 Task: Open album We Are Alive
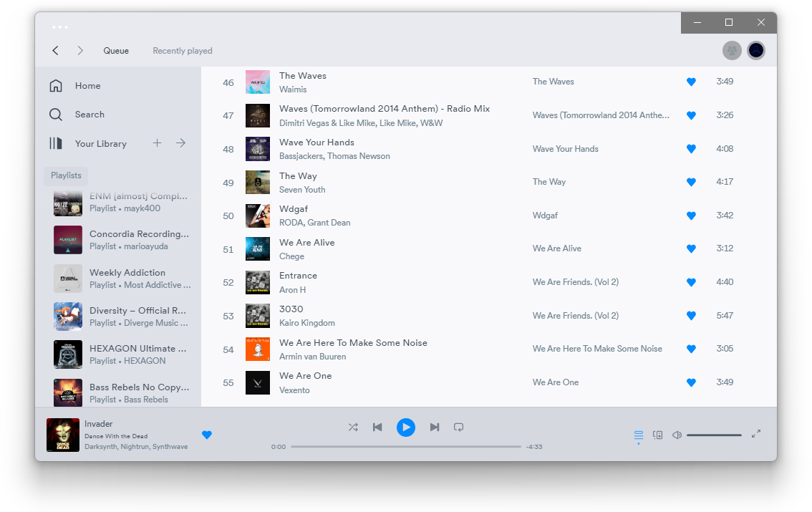pyautogui.click(x=556, y=248)
